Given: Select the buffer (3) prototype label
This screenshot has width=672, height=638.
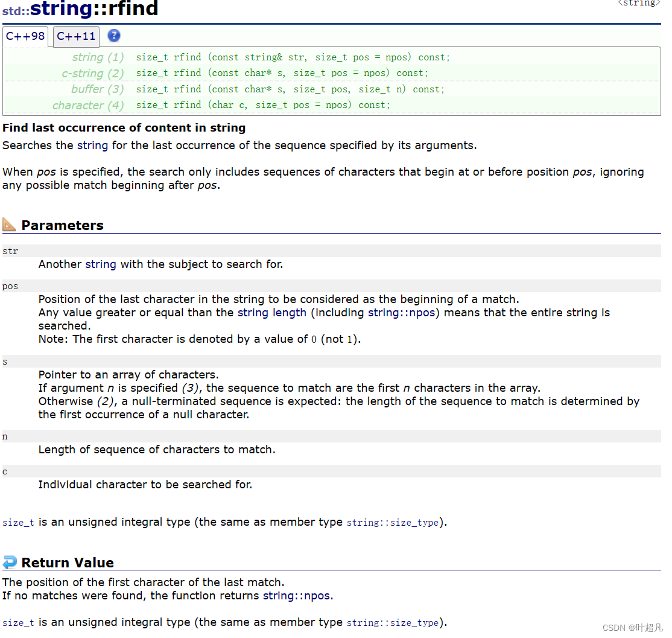Looking at the screenshot, I should point(98,89).
